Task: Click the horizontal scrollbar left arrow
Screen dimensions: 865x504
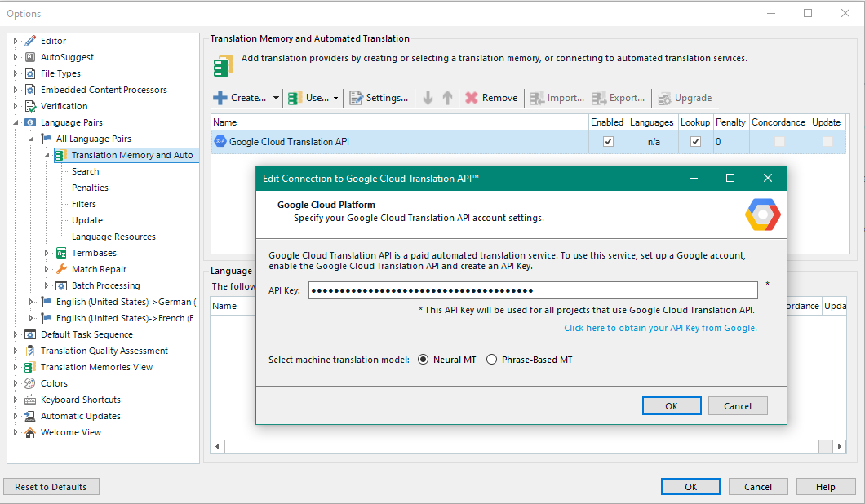Action: pos(217,446)
